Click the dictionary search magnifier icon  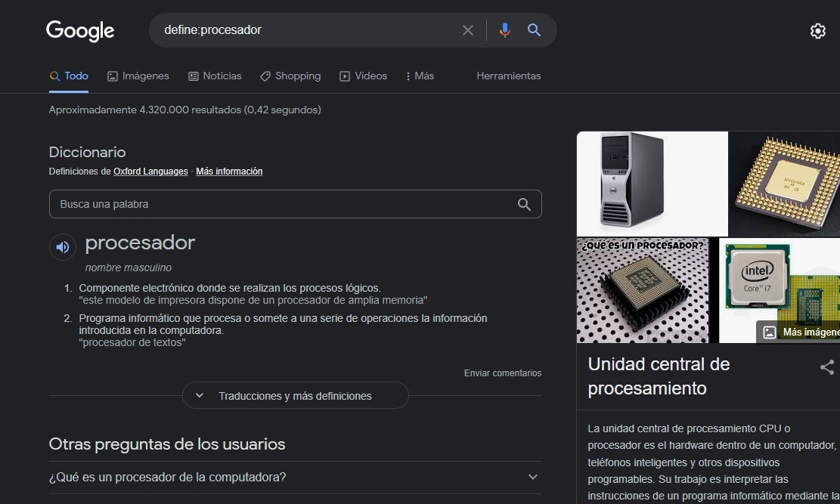click(x=524, y=204)
